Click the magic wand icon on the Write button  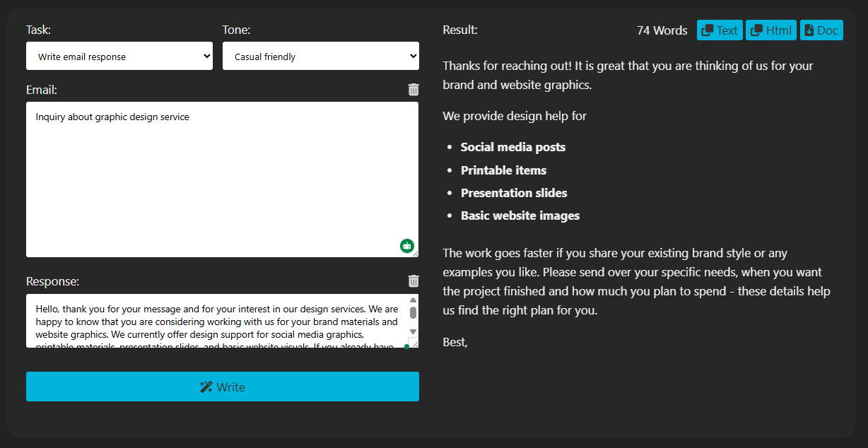(x=205, y=387)
